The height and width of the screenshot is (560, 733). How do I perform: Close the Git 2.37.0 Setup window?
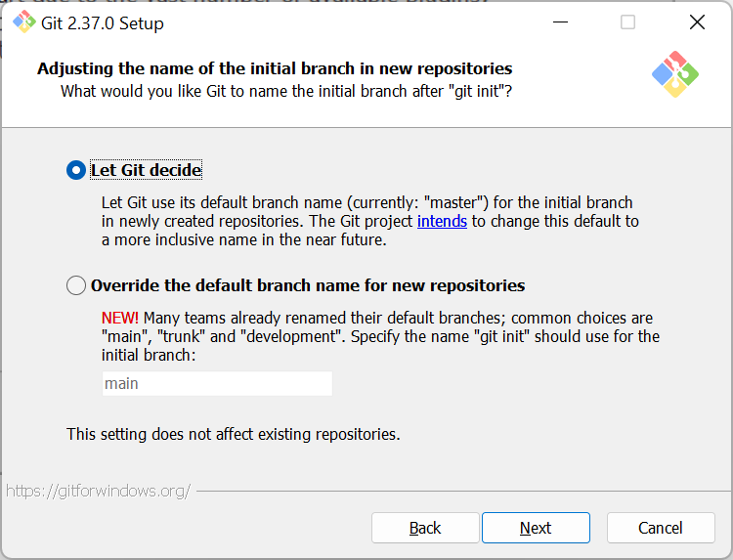coord(697,22)
